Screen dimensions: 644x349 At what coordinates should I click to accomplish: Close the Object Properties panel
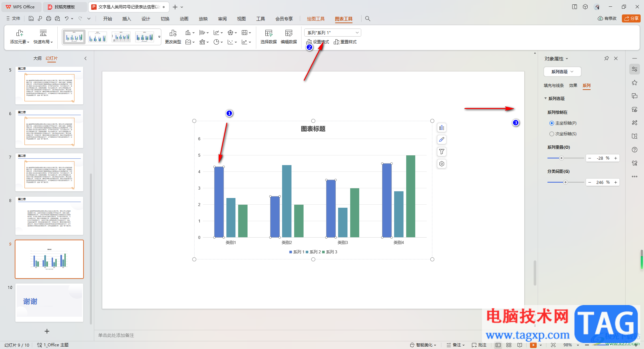click(616, 58)
